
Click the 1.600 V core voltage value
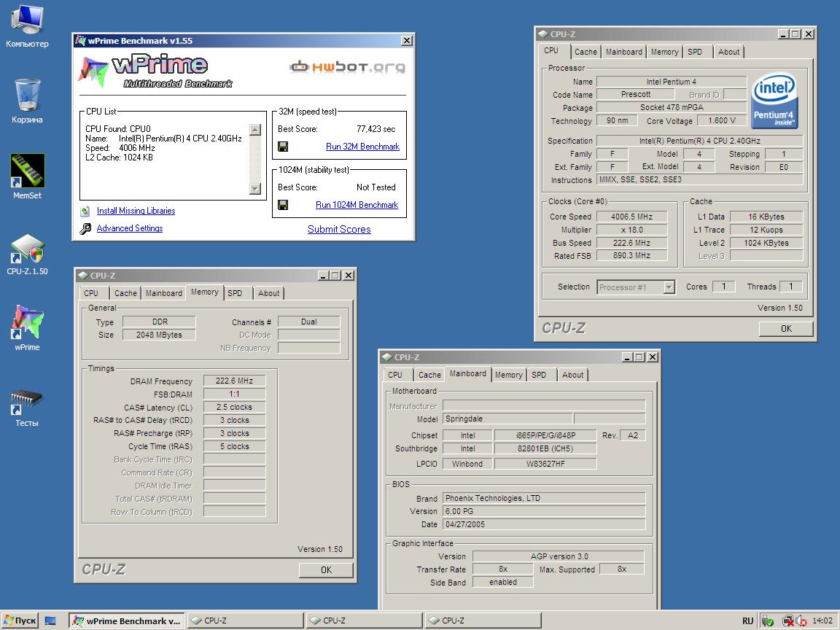(x=722, y=120)
